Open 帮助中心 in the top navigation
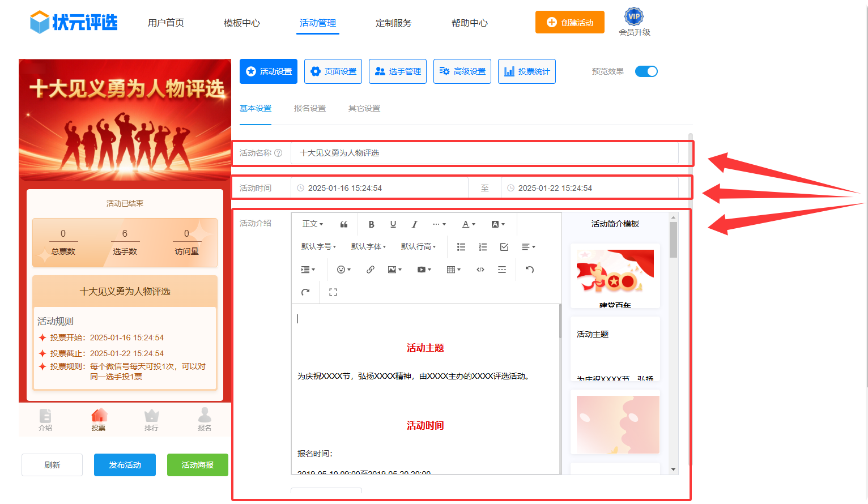The height and width of the screenshot is (504, 868). coord(470,23)
